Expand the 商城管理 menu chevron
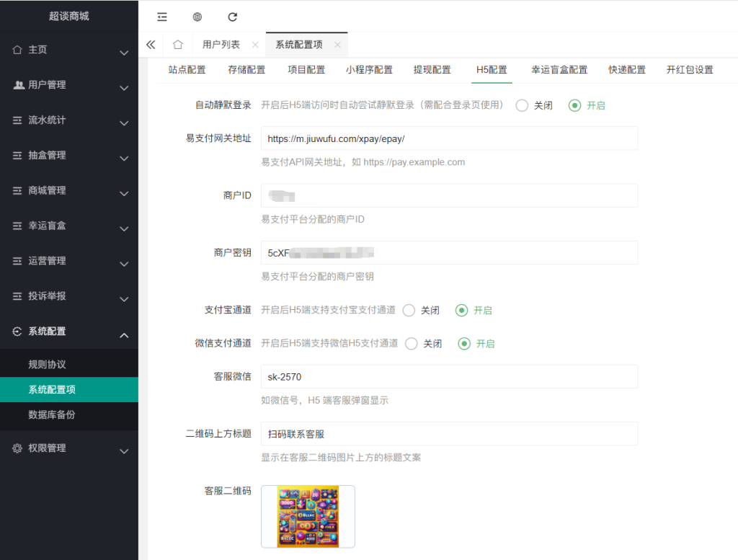This screenshot has width=738, height=560. coord(124,194)
